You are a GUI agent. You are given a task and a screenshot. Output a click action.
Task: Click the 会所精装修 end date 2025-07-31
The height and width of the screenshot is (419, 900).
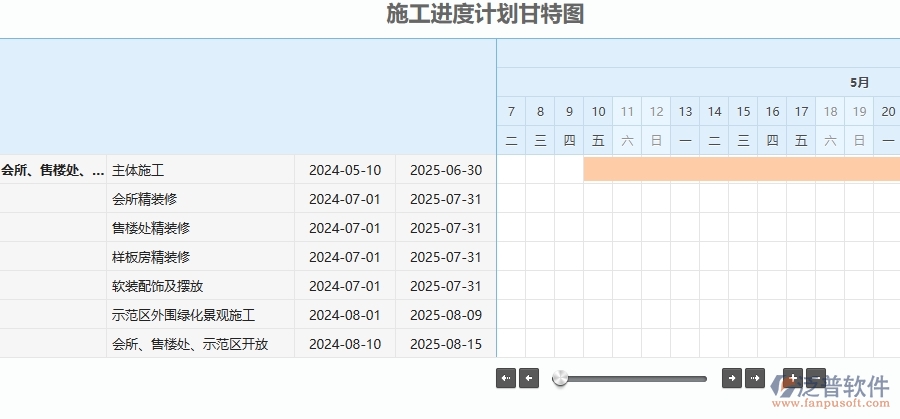point(446,199)
